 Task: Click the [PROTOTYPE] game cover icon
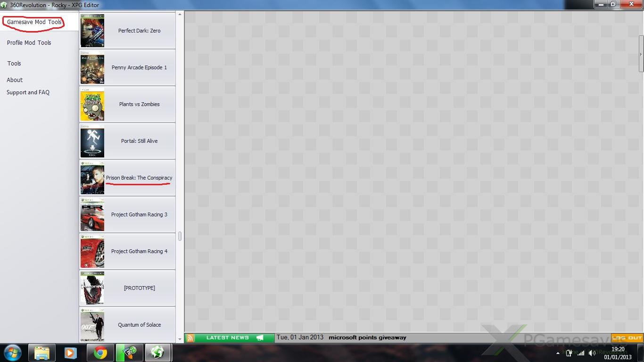pyautogui.click(x=92, y=288)
